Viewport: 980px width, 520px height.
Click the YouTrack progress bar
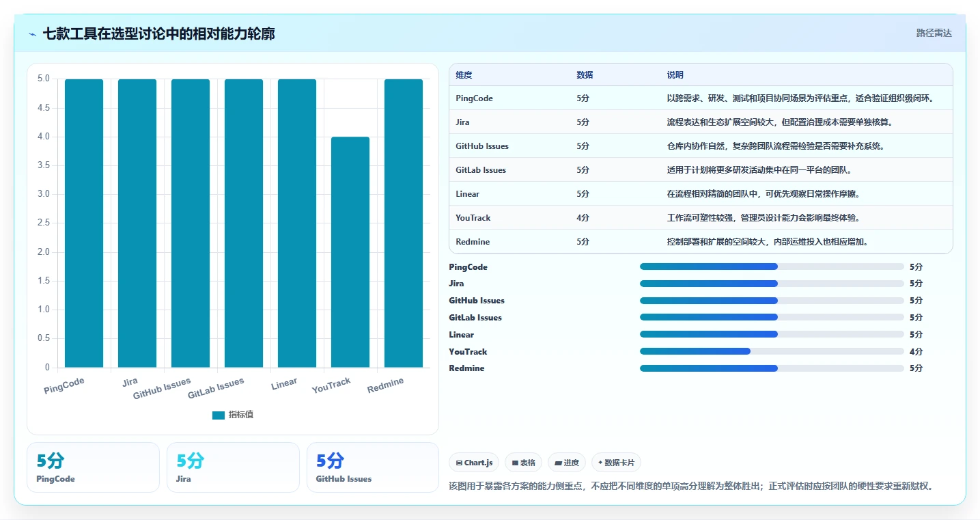point(772,351)
